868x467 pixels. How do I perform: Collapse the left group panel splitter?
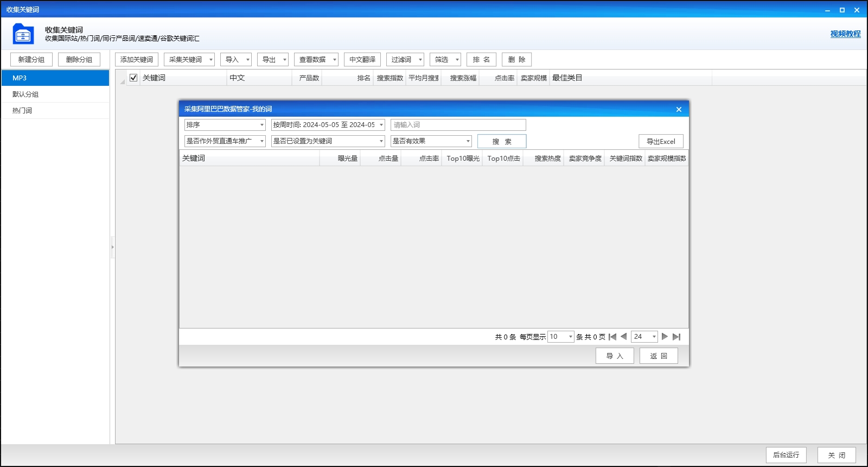[x=112, y=247]
